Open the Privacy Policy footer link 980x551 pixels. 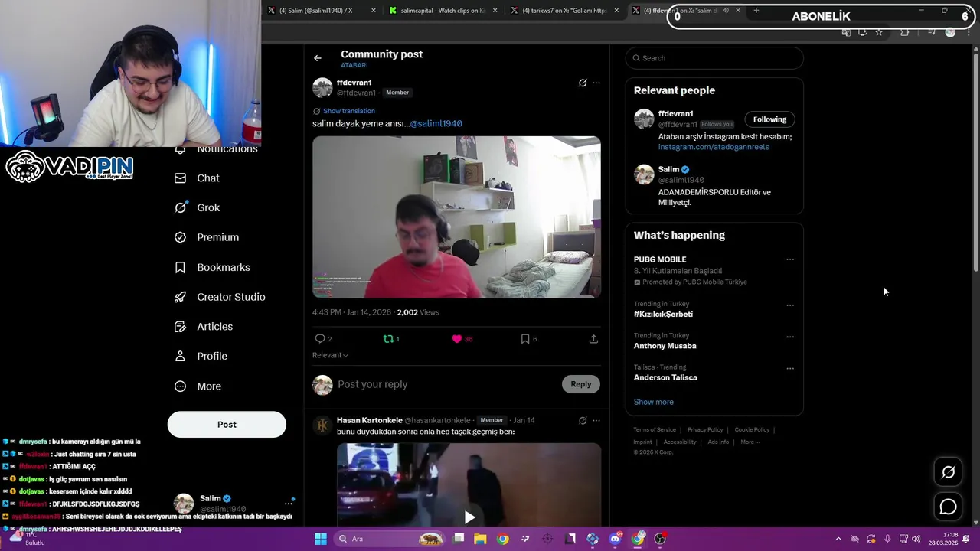click(705, 430)
